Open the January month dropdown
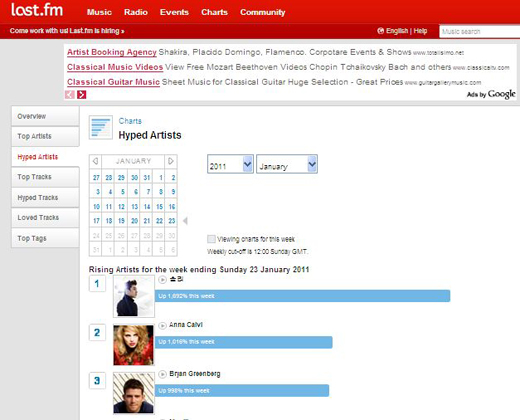This screenshot has height=420, width=520. coord(287,164)
